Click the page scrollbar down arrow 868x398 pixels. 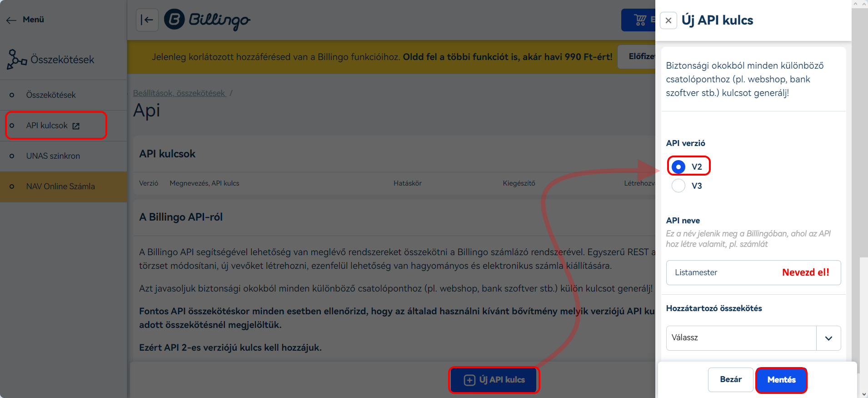(x=863, y=394)
